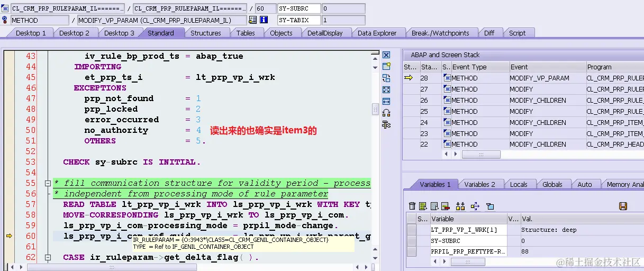Image resolution: width=644 pixels, height=271 pixels.
Task: Click the MODIFY_VP_PARAM method name field
Action: tap(162, 20)
